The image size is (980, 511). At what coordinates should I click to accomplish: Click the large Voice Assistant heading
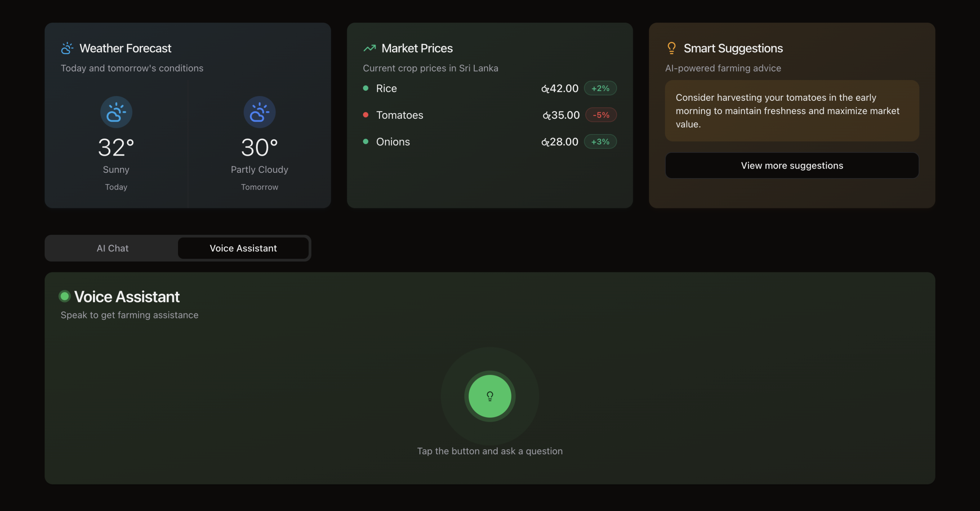point(127,296)
